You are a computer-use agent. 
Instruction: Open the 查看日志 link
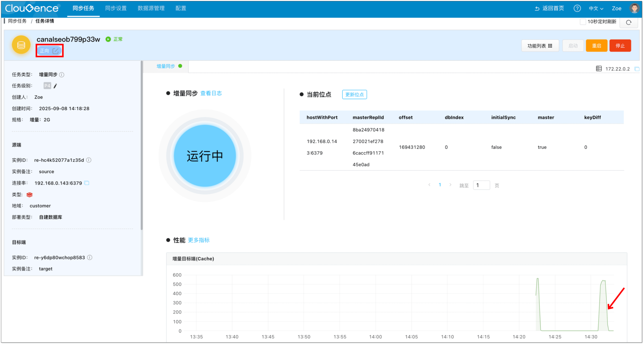(211, 93)
